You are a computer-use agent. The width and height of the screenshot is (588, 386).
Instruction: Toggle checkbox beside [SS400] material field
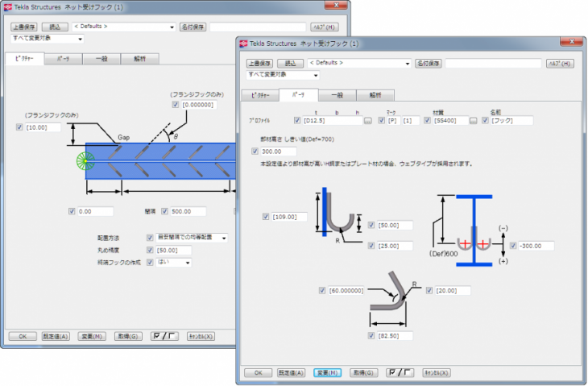427,120
